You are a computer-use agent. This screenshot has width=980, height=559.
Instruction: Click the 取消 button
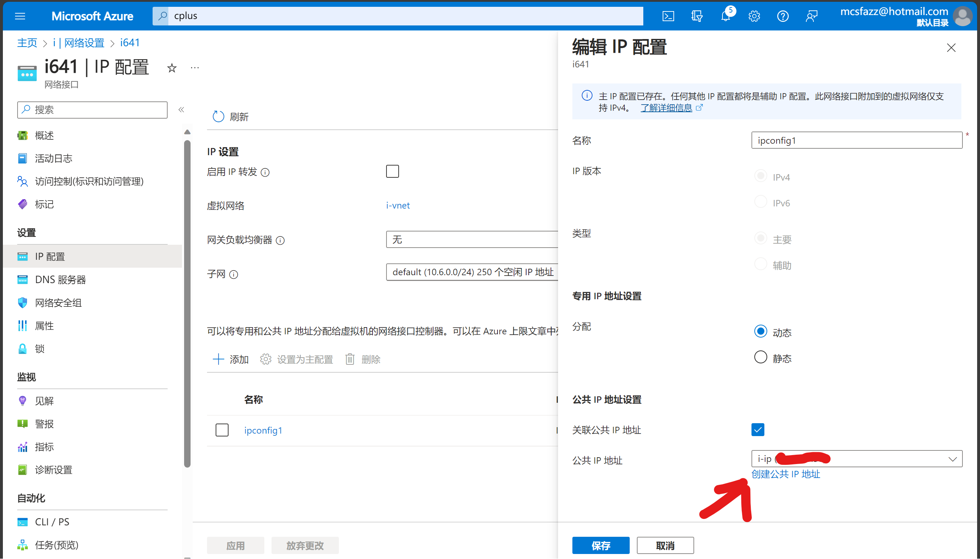[x=666, y=545]
